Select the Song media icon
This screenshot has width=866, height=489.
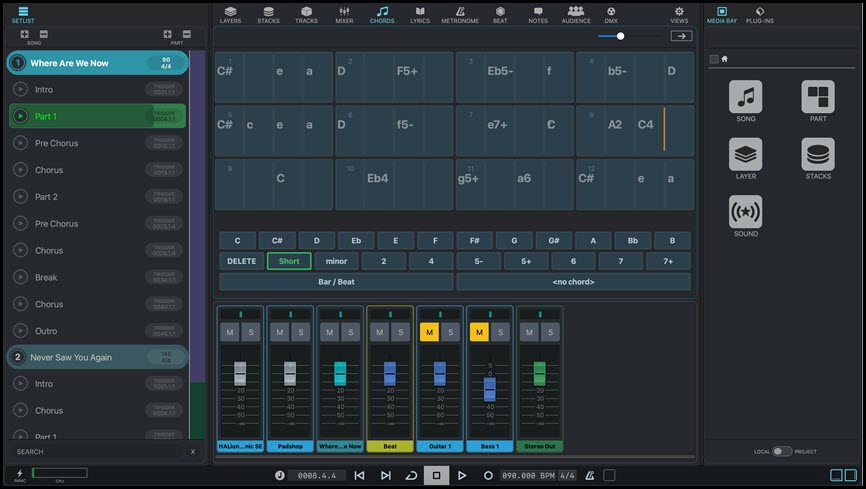[746, 97]
